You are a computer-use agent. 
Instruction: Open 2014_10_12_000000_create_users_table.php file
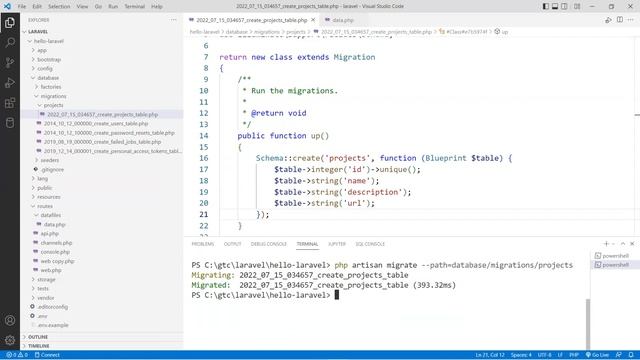(96, 123)
